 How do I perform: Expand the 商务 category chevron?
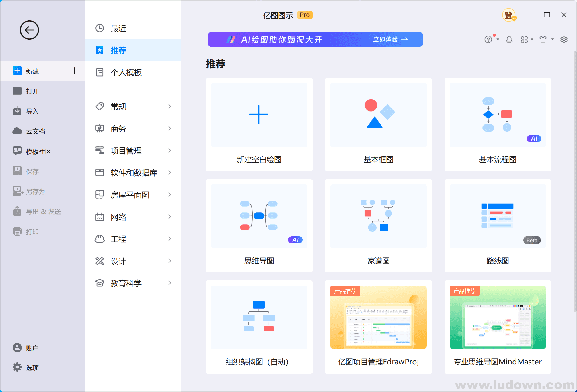coord(170,128)
